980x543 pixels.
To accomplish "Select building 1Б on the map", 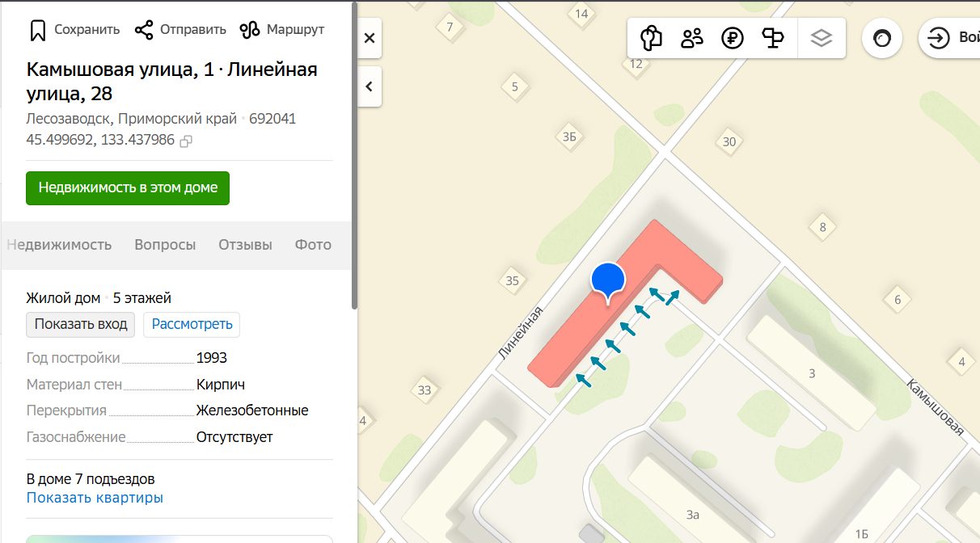I will pyautogui.click(x=861, y=533).
